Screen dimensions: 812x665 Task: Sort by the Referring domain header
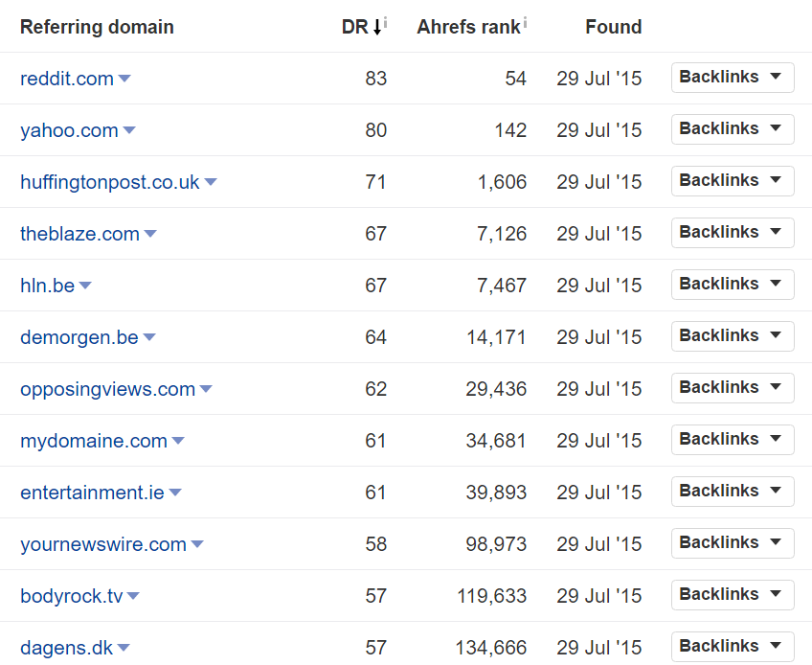coord(97,27)
